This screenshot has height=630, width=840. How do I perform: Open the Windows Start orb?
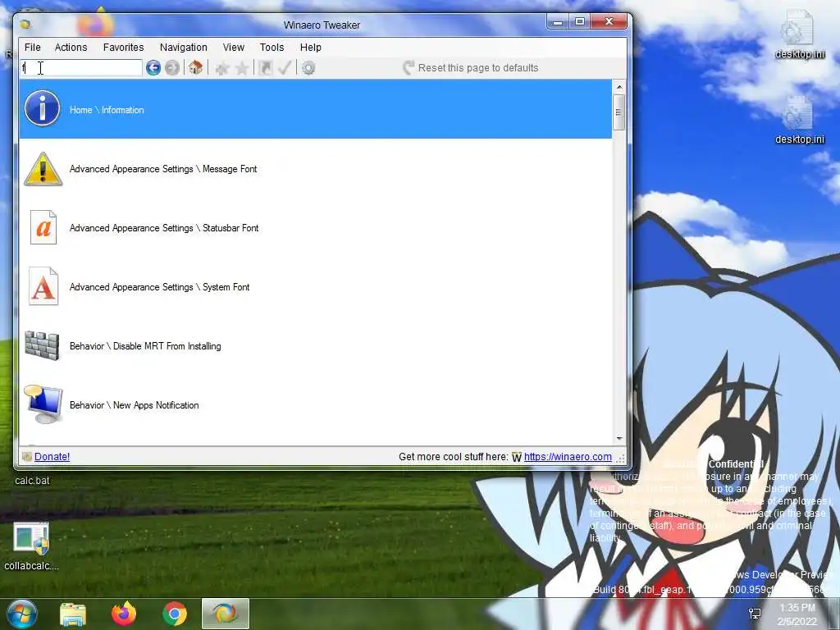point(22,614)
